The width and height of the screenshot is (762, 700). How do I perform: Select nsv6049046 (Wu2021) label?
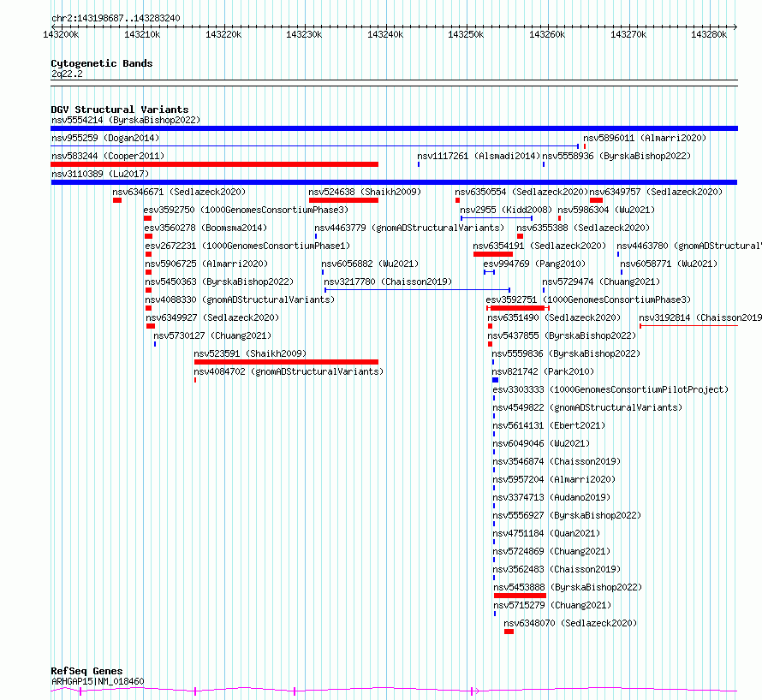(541, 443)
